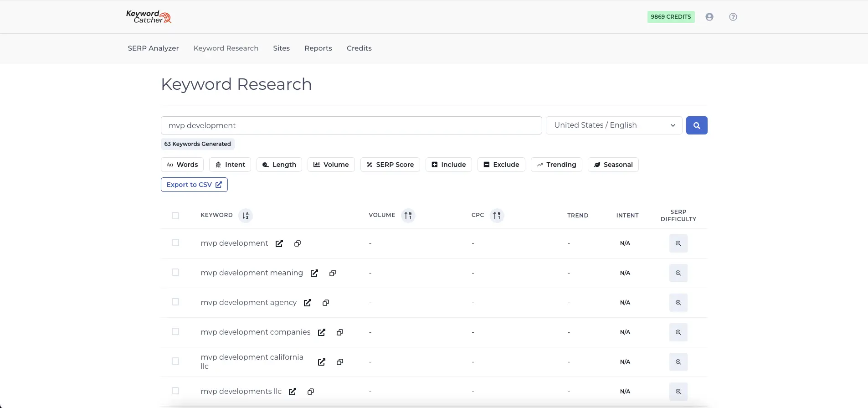Click the Keyword Catcher logo

tap(149, 17)
